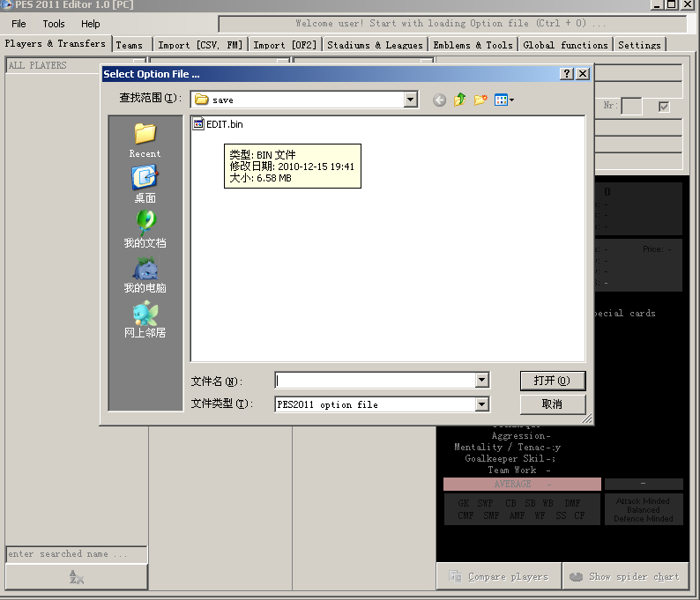This screenshot has width=700, height=600.
Task: Click the Nr number input field
Action: coord(632,107)
